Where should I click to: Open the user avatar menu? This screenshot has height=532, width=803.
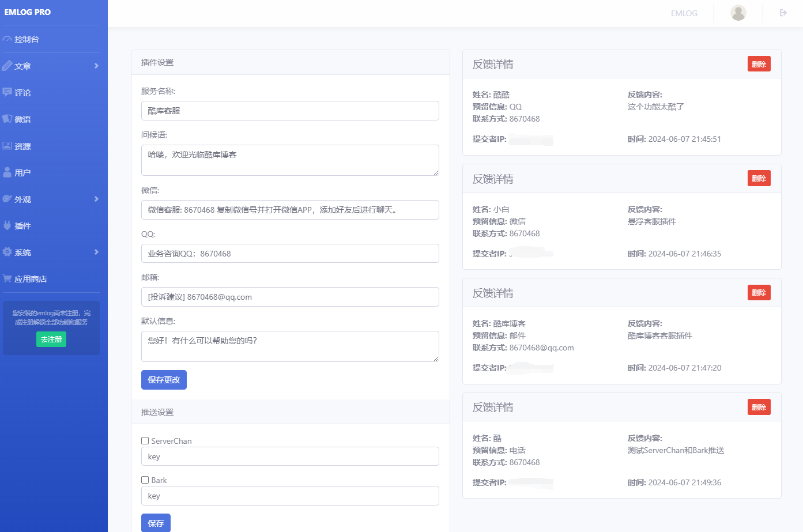click(738, 13)
